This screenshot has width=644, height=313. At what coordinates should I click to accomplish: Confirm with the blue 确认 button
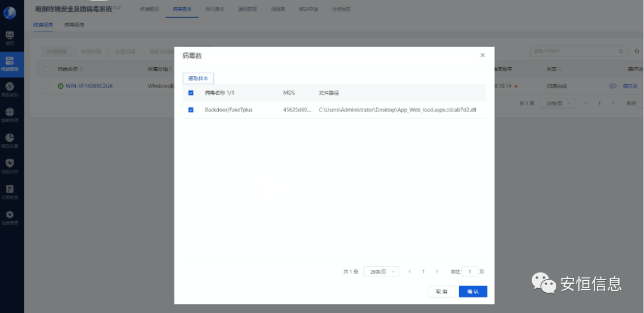473,292
